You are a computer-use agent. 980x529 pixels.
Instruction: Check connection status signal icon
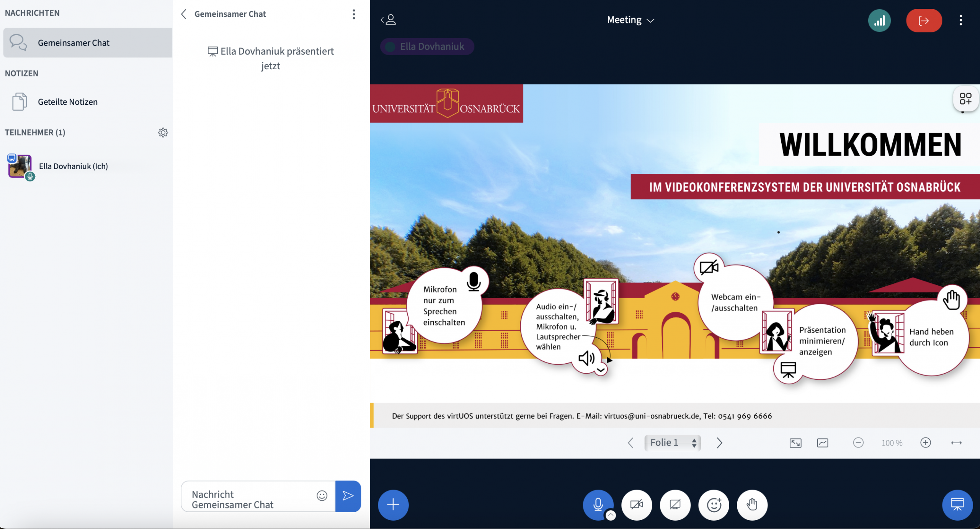pyautogui.click(x=879, y=20)
